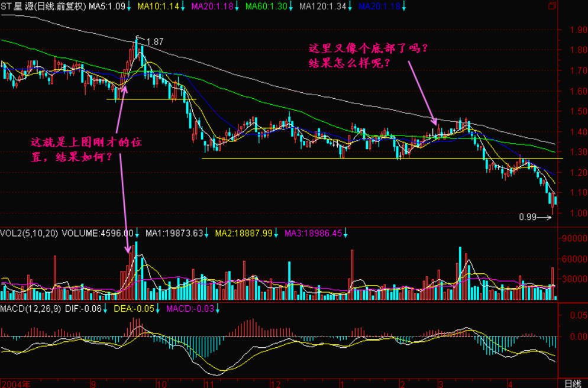The width and height of the screenshot is (588, 388).
Task: Open the ST 星源 (日线.前复权) title label
Action: (43, 6)
